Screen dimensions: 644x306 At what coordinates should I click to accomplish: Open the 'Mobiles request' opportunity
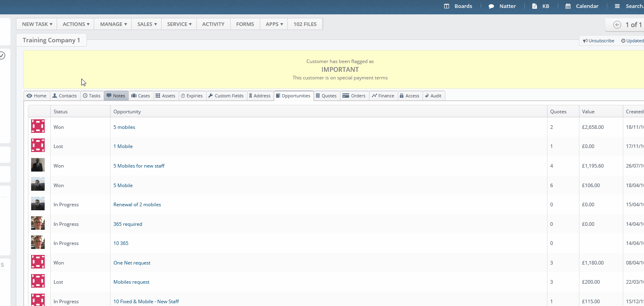131,282
